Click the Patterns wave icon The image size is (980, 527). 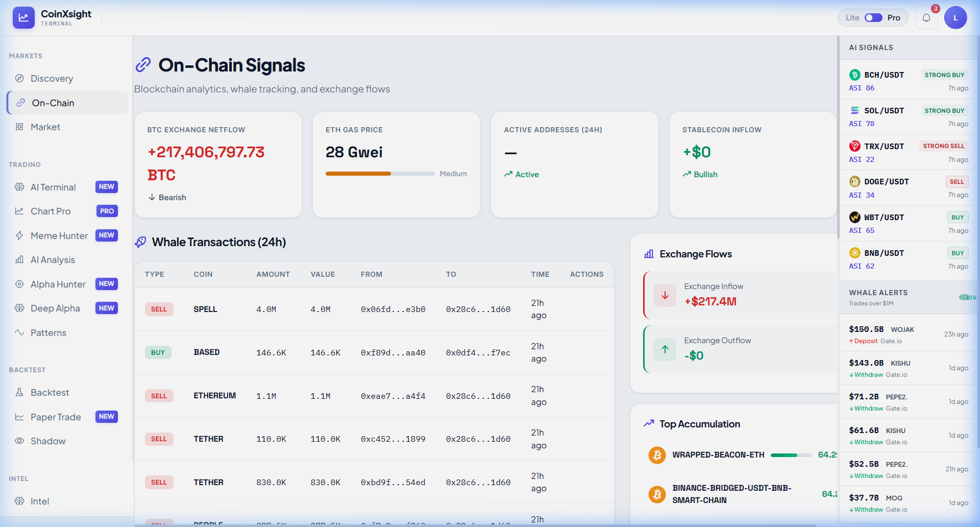(x=19, y=332)
